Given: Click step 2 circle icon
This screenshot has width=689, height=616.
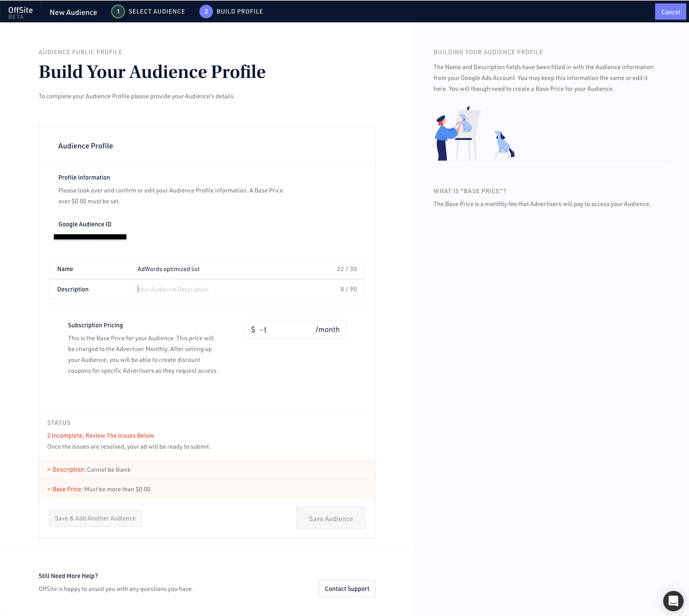Looking at the screenshot, I should coord(206,12).
